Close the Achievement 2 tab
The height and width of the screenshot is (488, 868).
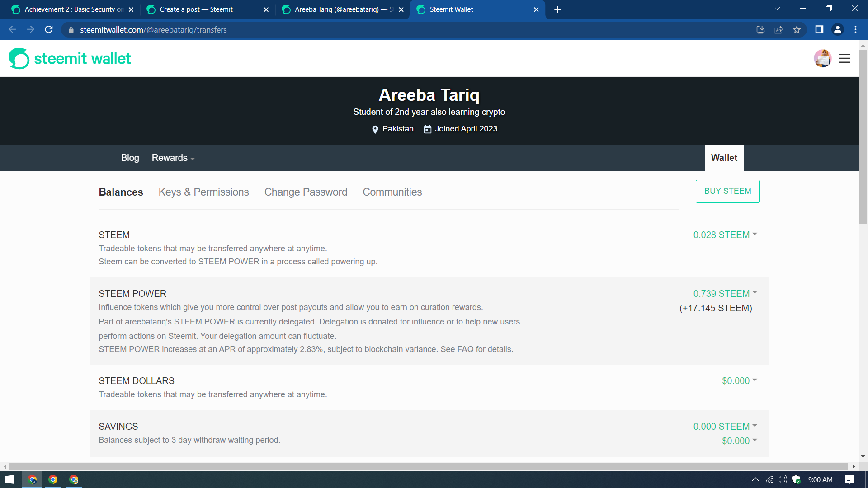click(131, 9)
